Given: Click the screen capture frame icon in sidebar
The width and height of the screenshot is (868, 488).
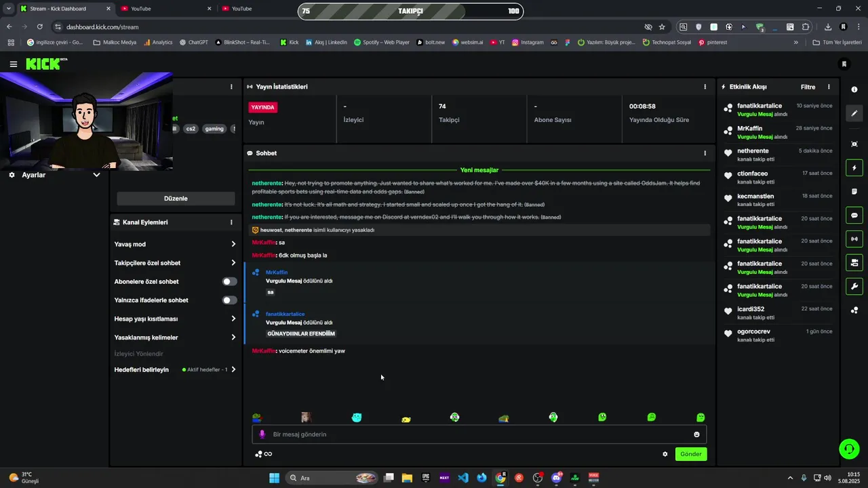Looking at the screenshot, I should (854, 144).
